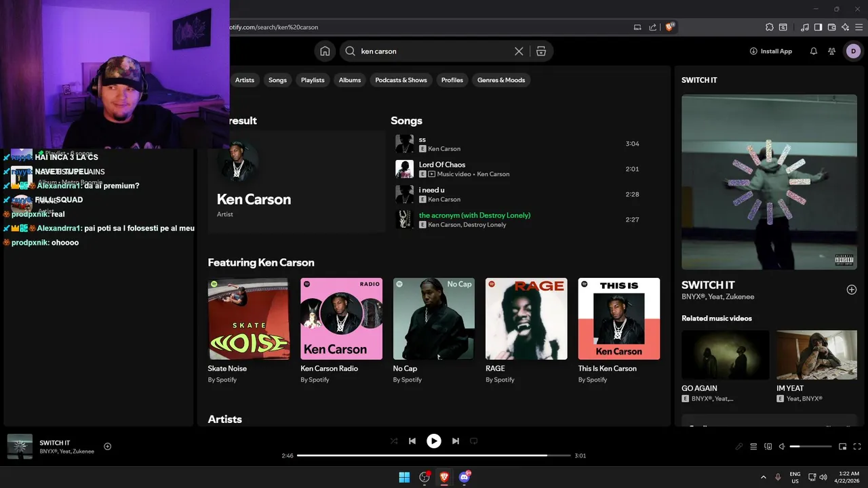
Task: Open Friend Activity icon
Action: [832, 51]
